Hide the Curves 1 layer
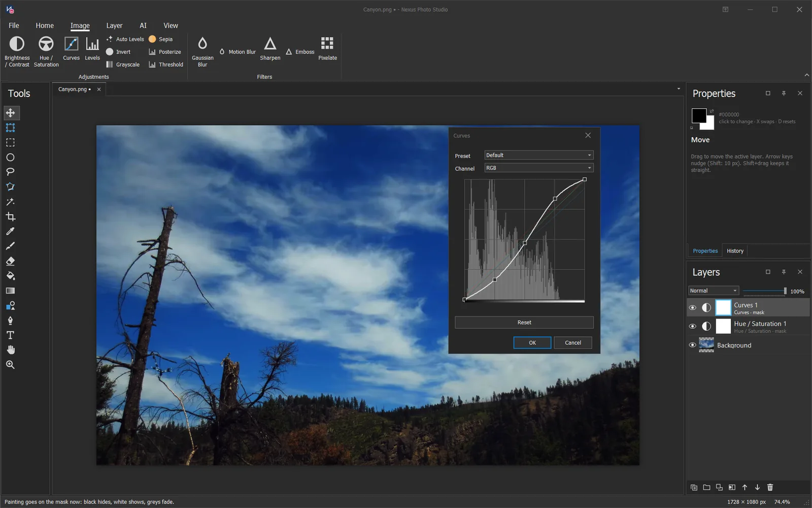This screenshot has width=812, height=508. (x=692, y=308)
